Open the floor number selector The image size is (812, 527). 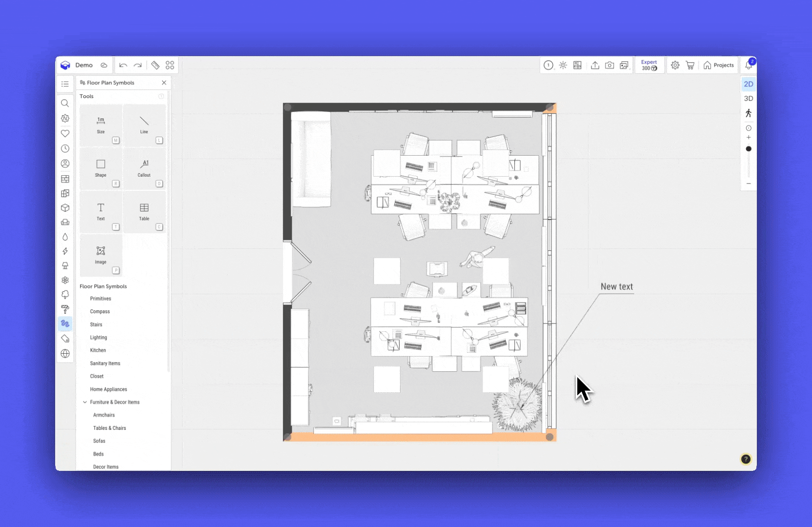click(548, 65)
